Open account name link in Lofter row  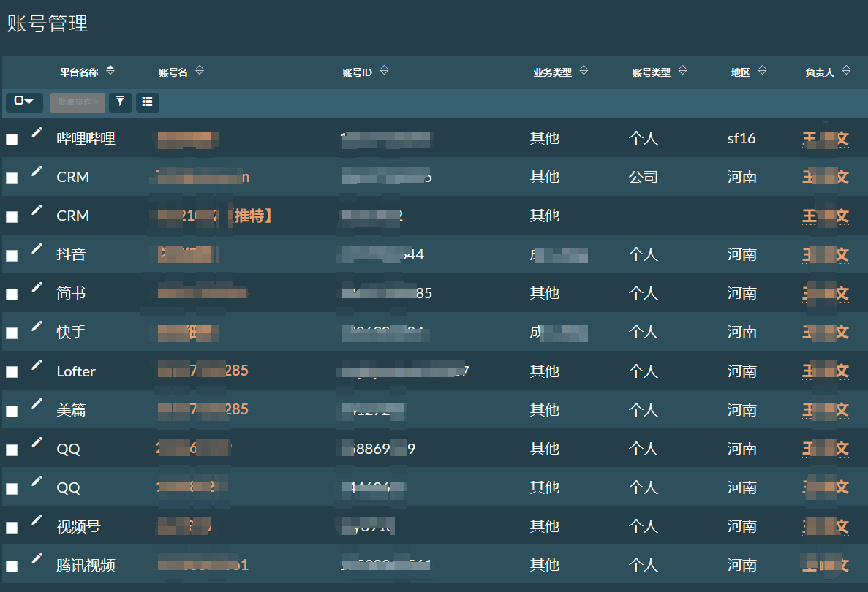pyautogui.click(x=203, y=371)
